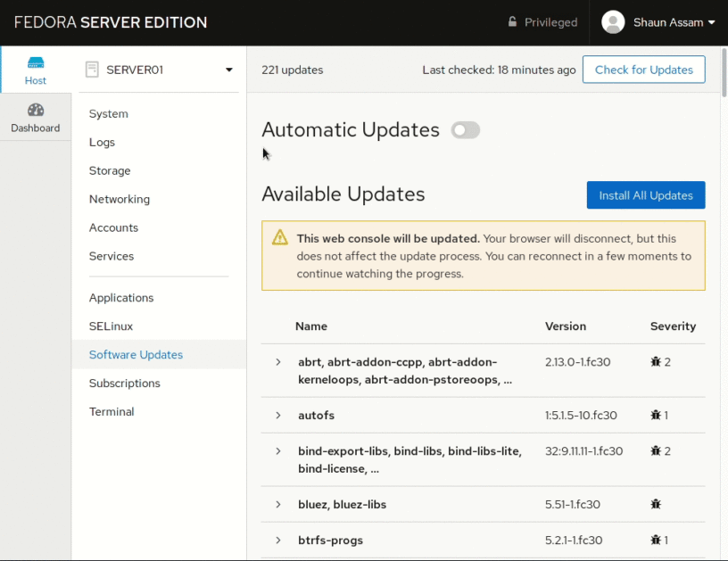
Task: Click the warning triangle icon in alert
Action: coord(280,238)
